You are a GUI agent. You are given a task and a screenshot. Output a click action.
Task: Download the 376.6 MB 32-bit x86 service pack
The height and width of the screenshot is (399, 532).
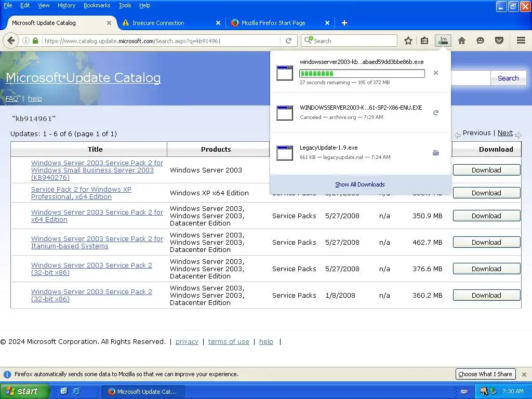tap(486, 269)
